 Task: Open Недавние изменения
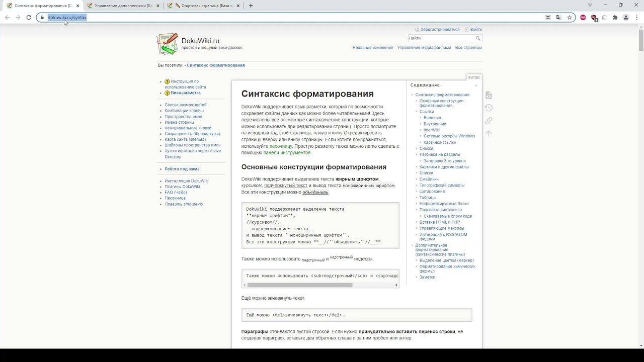tap(373, 48)
